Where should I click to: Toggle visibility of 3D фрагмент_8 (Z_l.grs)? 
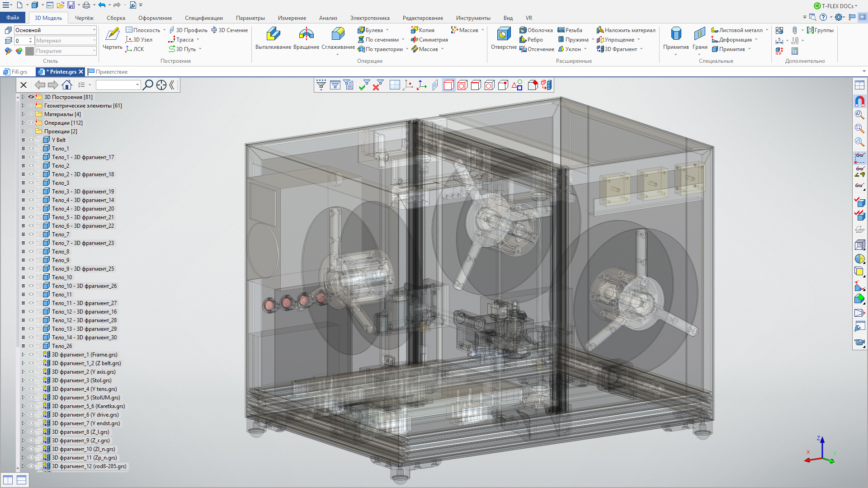[x=31, y=432]
